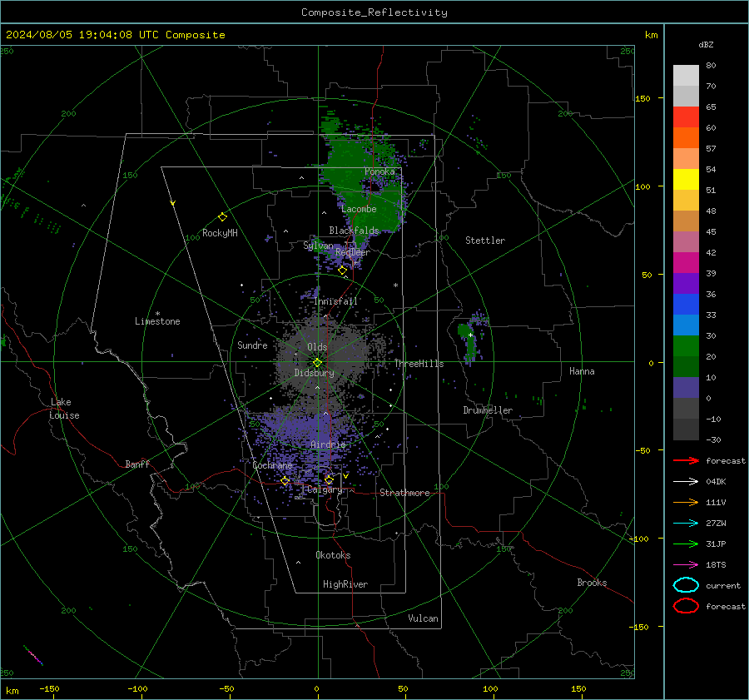Click the magenta 18TS arrow icon

[x=686, y=565]
